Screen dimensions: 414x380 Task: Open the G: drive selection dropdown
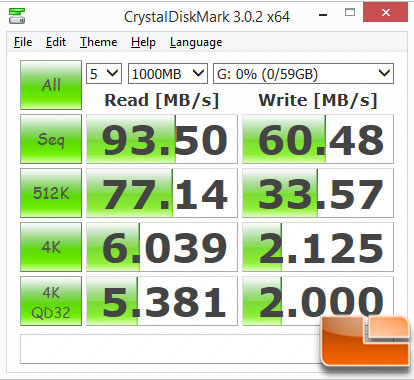pyautogui.click(x=303, y=74)
